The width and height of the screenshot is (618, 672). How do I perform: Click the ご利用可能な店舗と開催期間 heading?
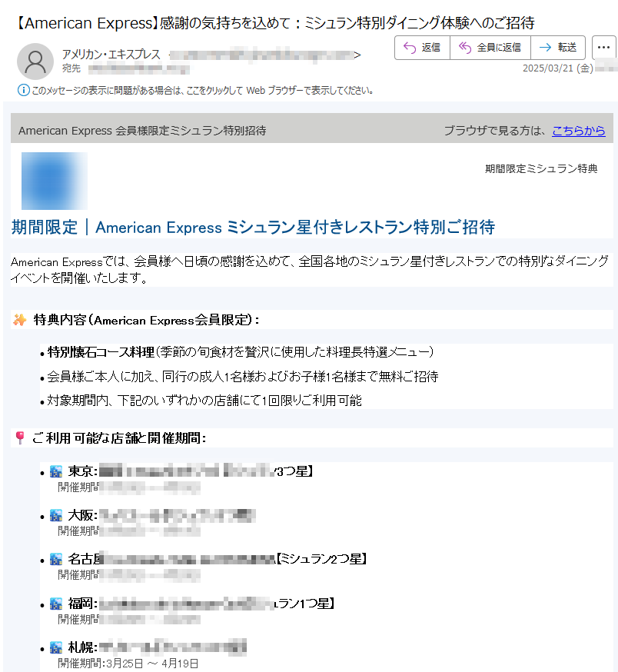[119, 437]
